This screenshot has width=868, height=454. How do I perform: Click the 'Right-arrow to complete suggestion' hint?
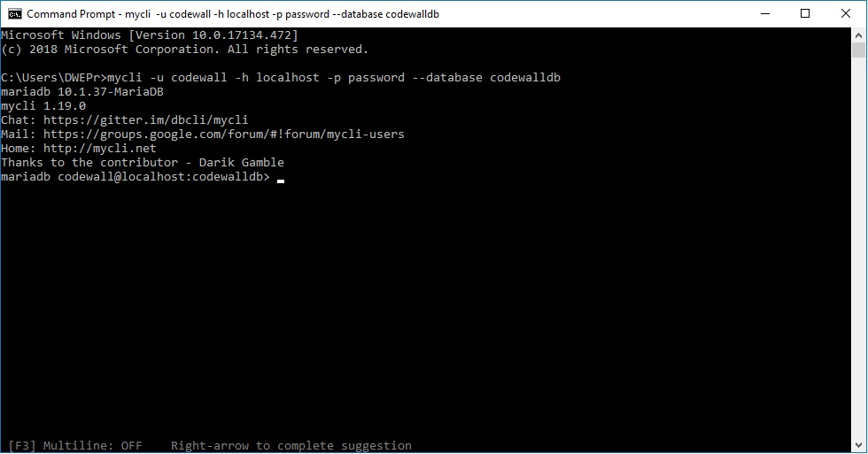tap(291, 446)
